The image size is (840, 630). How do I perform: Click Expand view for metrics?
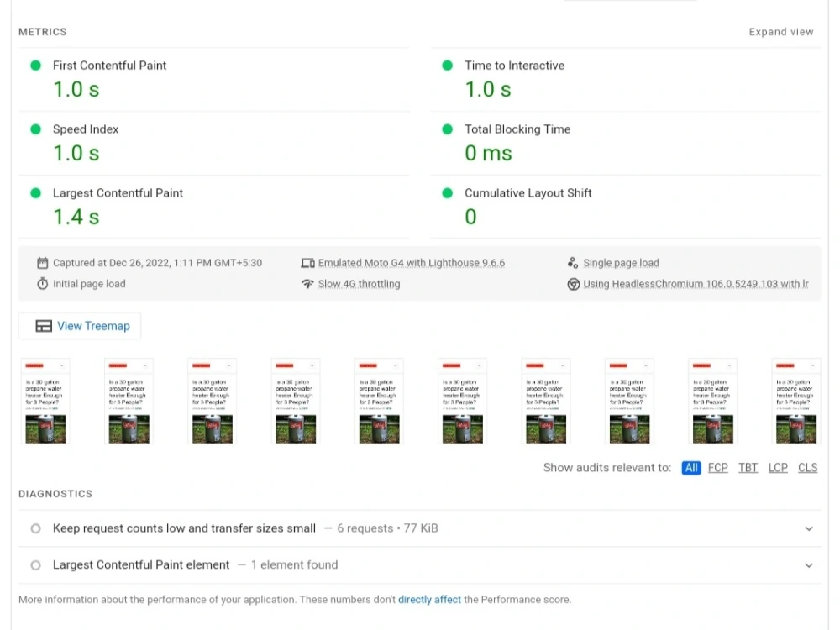781,32
